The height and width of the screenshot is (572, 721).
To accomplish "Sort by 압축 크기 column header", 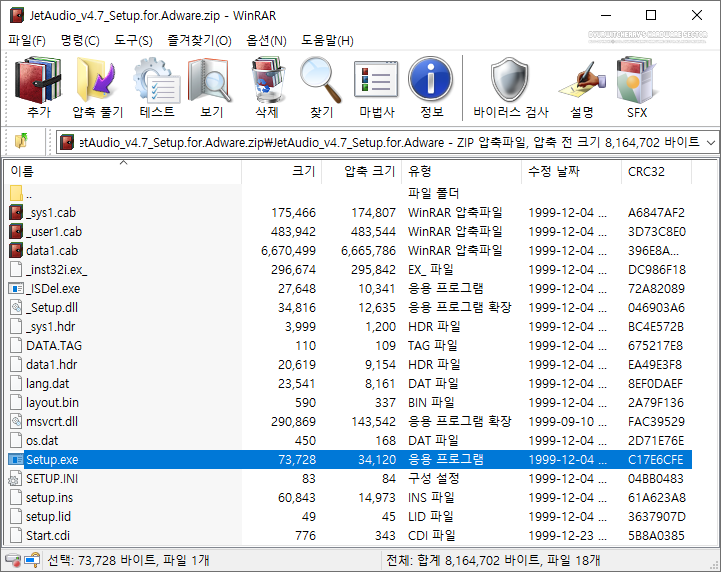I will click(361, 172).
